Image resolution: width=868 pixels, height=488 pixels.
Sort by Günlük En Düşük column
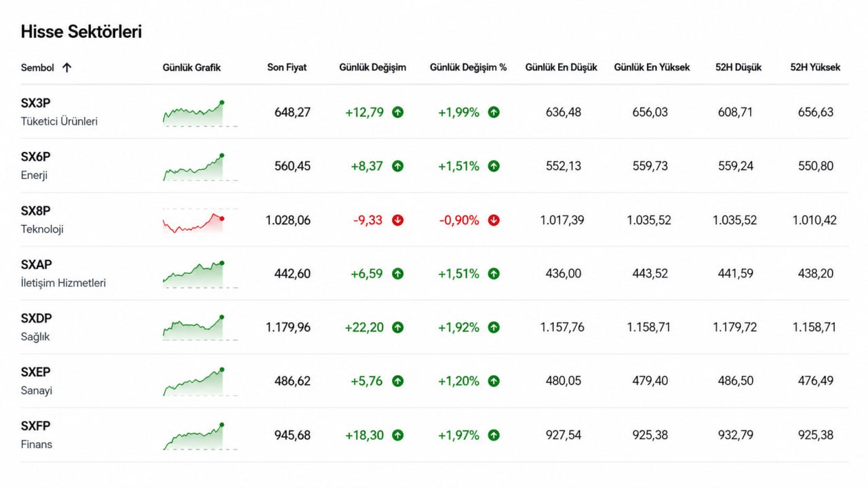[561, 67]
